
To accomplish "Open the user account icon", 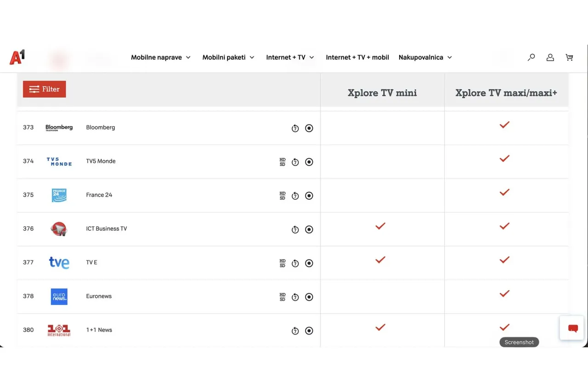I will 550,57.
